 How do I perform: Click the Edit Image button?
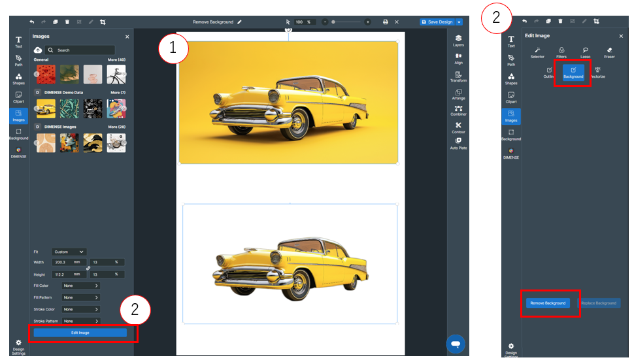coord(80,333)
